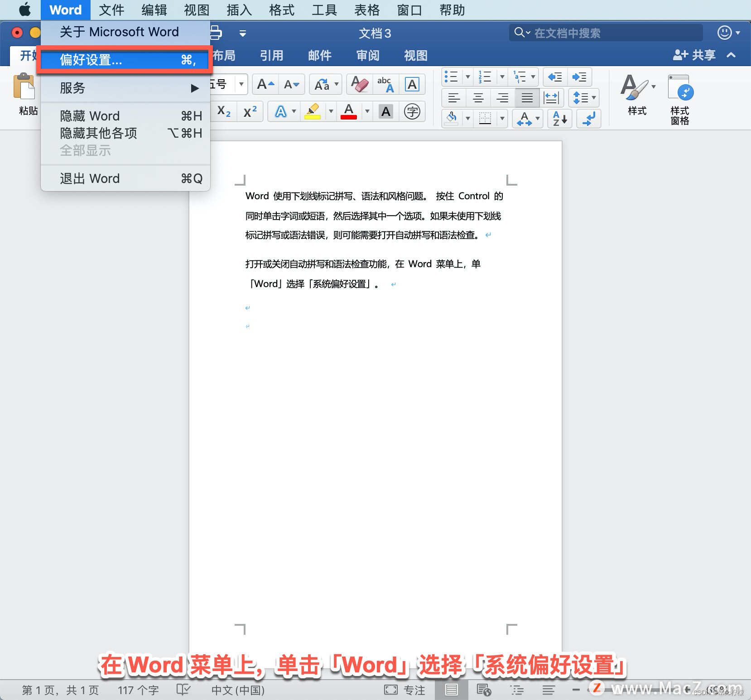Open highlight color dropdown arrow
The height and width of the screenshot is (700, 751).
[331, 111]
